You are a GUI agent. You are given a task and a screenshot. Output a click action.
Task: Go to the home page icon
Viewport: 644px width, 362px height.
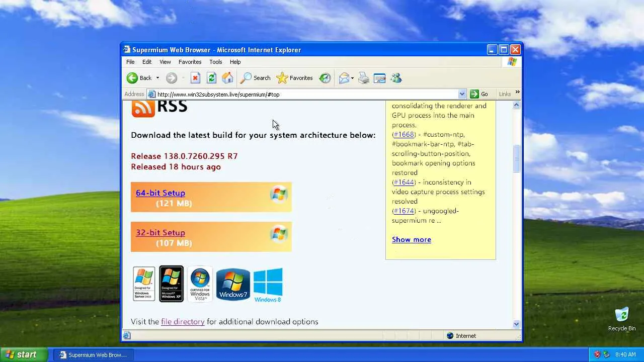(228, 78)
